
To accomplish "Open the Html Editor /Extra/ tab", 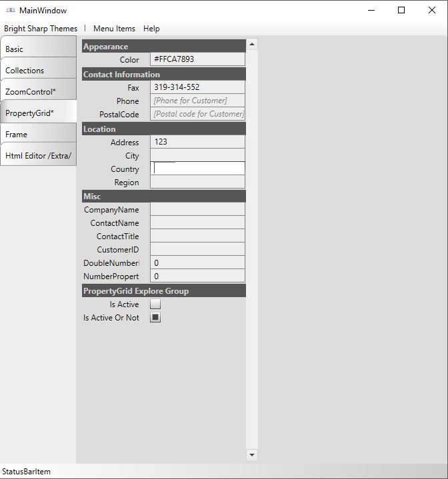I will (x=38, y=156).
